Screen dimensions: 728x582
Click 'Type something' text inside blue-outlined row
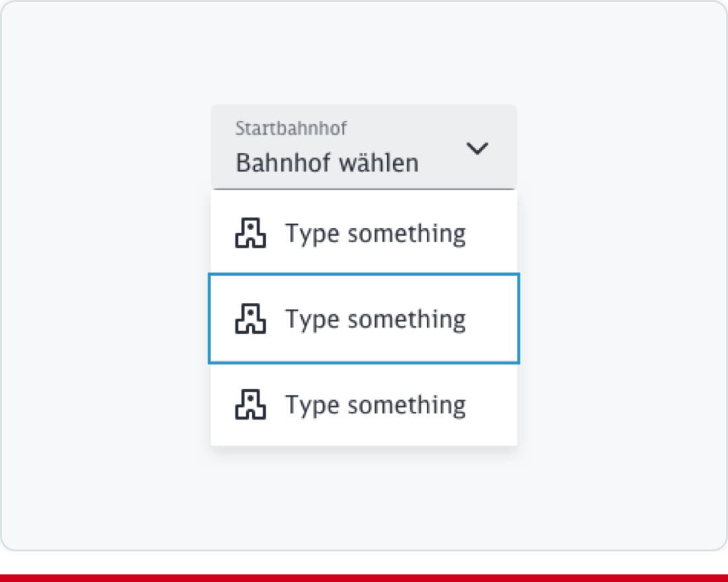pos(375,319)
